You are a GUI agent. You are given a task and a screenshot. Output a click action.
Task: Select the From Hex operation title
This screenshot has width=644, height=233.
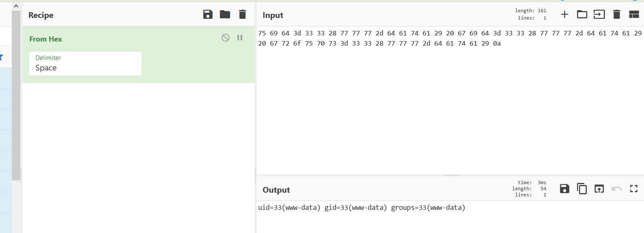[46, 39]
